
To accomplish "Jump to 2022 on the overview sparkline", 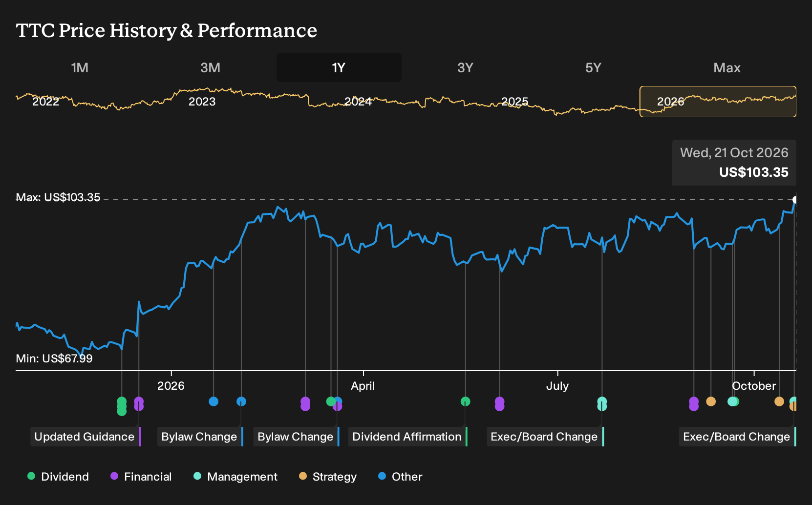I will [x=45, y=102].
